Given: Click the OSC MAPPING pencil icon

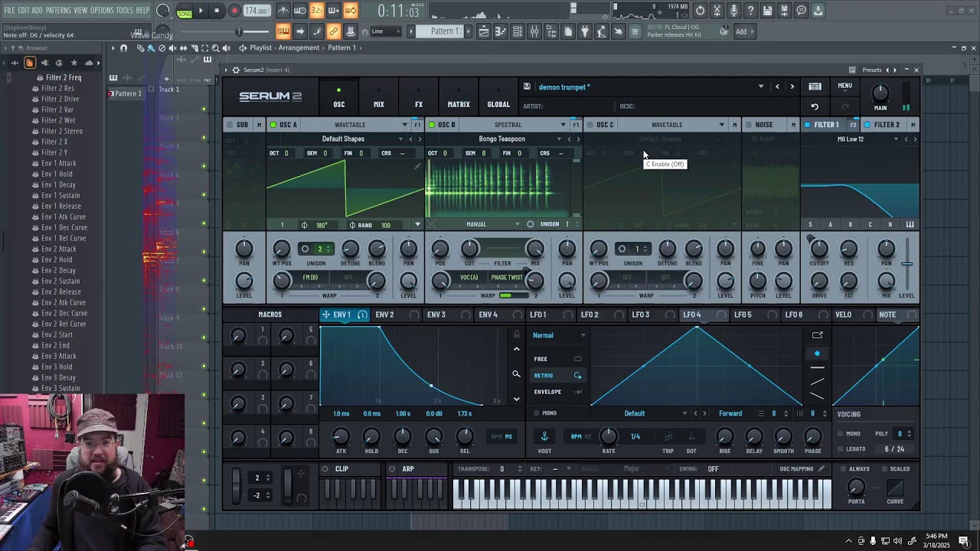Looking at the screenshot, I should point(821,469).
